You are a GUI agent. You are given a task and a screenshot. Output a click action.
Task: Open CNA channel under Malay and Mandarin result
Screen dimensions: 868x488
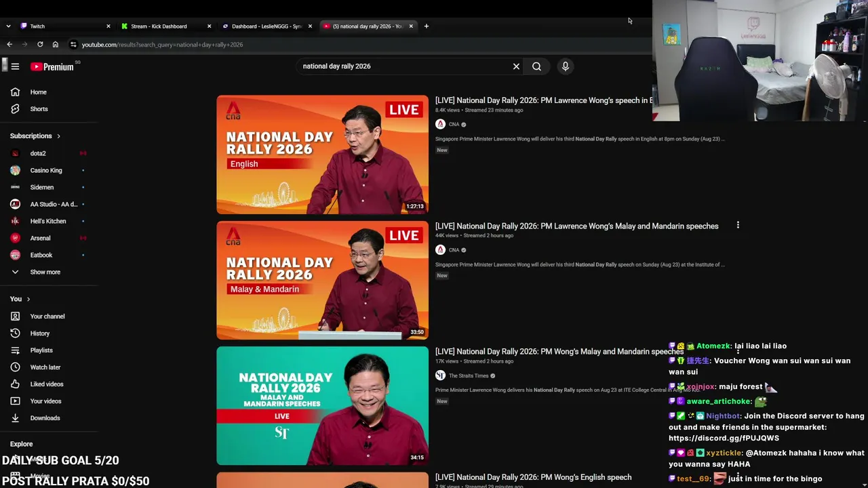click(454, 250)
